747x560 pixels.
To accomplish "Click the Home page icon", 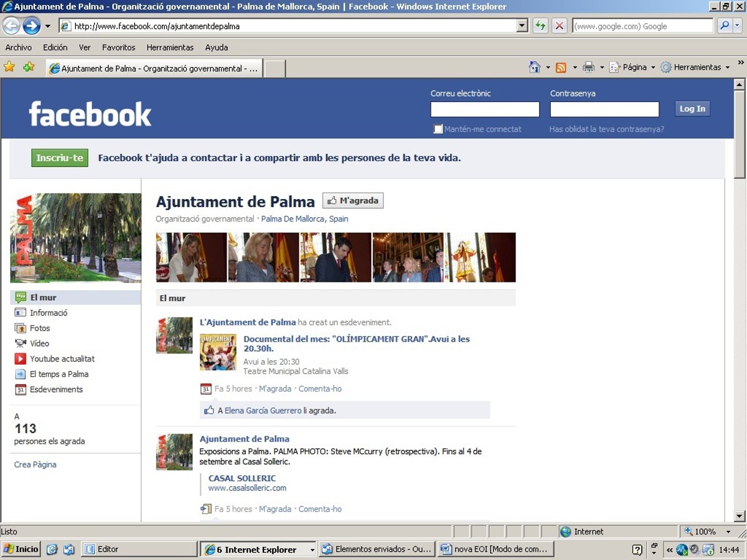I will [534, 67].
